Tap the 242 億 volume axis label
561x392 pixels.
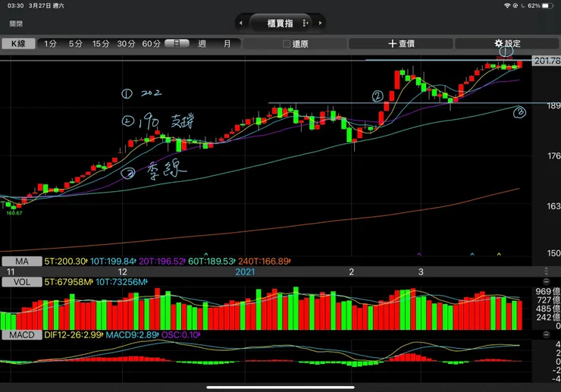click(548, 317)
